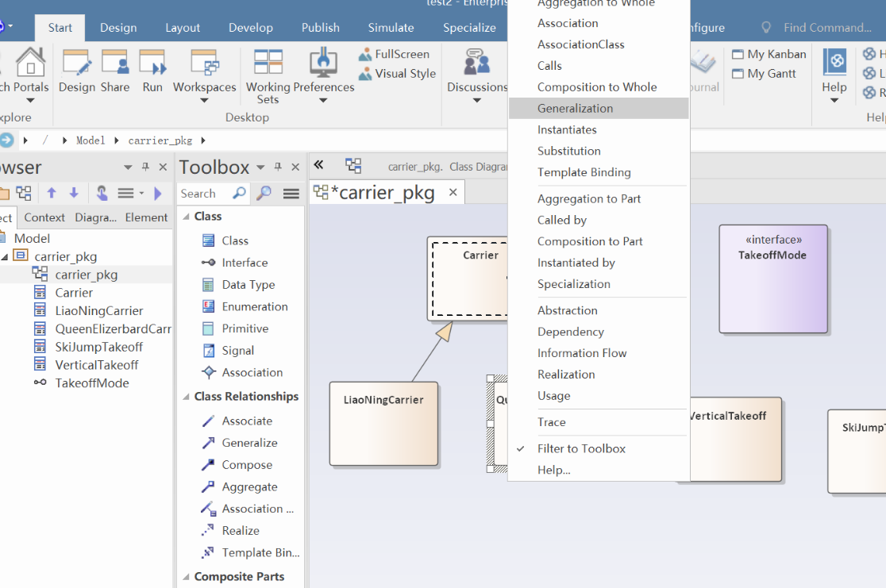
Task: Select the Aggregate relationship tool
Action: (249, 487)
